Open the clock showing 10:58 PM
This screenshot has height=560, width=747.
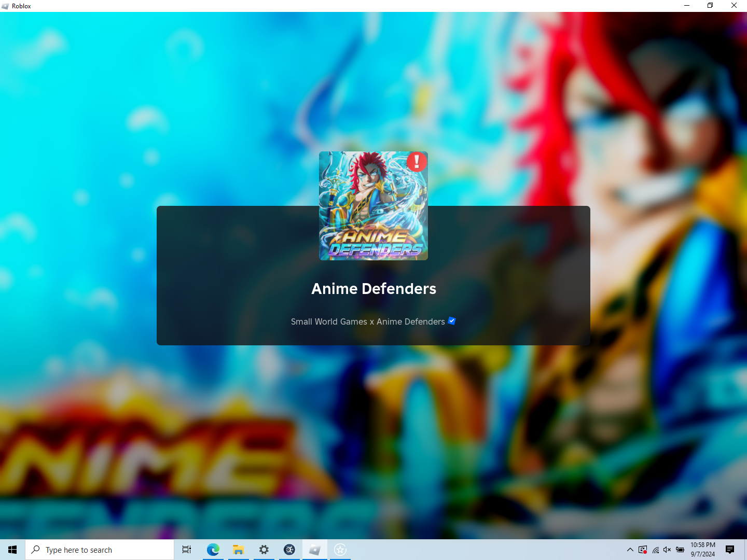[703, 550]
